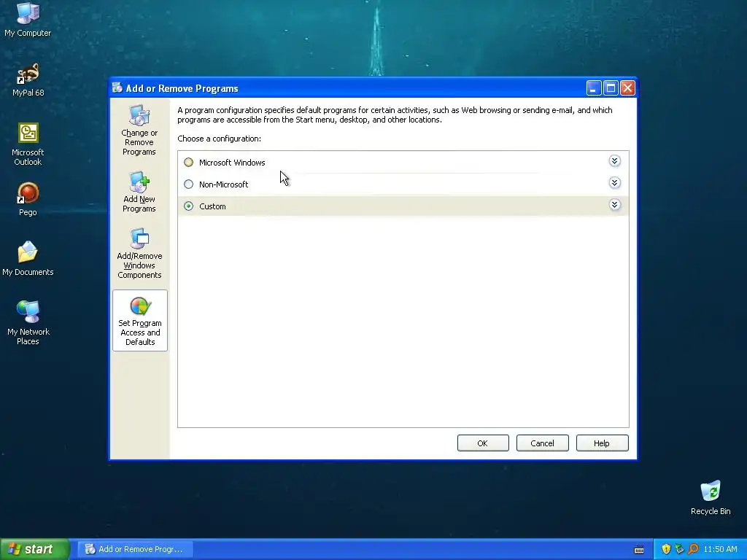Click the Cancel button
The image size is (747, 560).
tap(542, 443)
